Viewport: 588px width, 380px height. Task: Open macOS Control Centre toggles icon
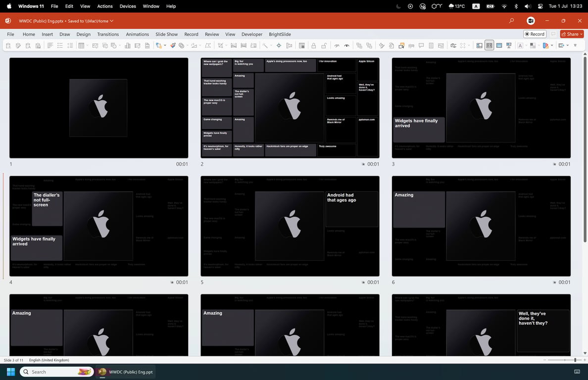(540, 6)
